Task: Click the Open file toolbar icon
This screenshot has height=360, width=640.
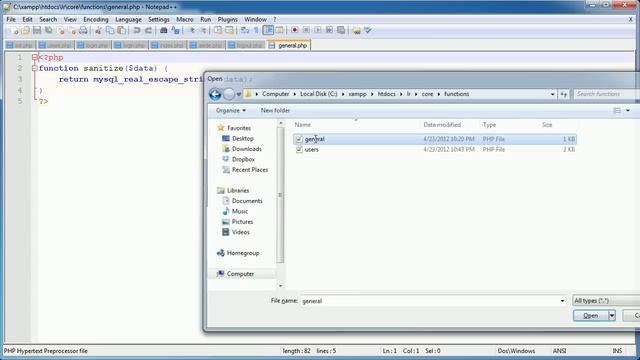Action: [x=25, y=30]
